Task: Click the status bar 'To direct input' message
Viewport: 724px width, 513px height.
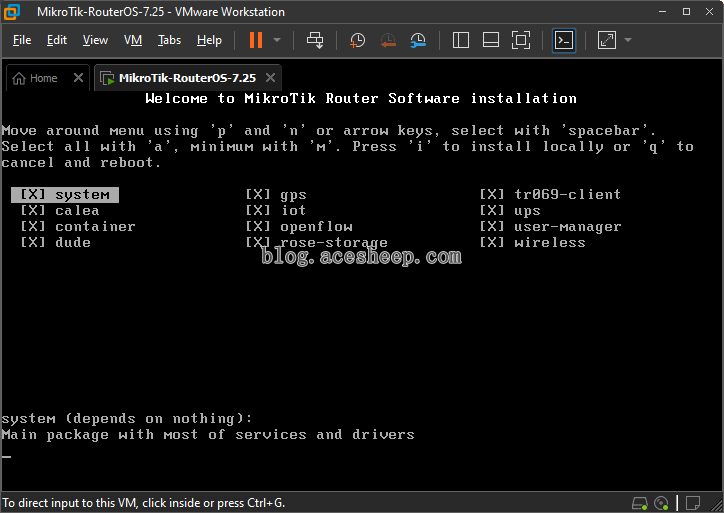Action: (144, 503)
